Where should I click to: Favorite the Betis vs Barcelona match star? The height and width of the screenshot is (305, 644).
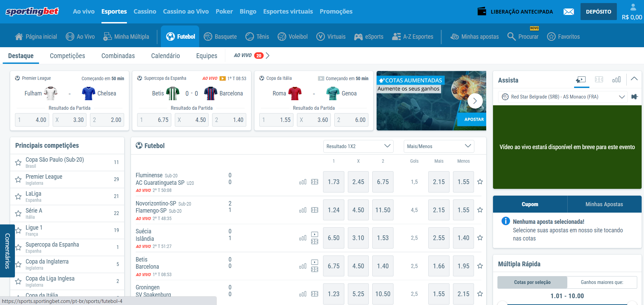(x=480, y=266)
